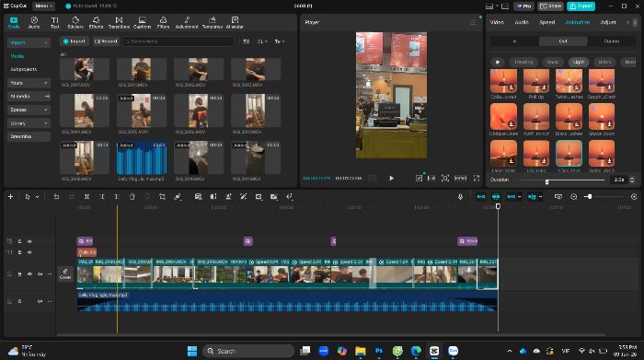Click the zoom-out timeline magnifier icon
The width and height of the screenshot is (644, 360).
click(574, 197)
